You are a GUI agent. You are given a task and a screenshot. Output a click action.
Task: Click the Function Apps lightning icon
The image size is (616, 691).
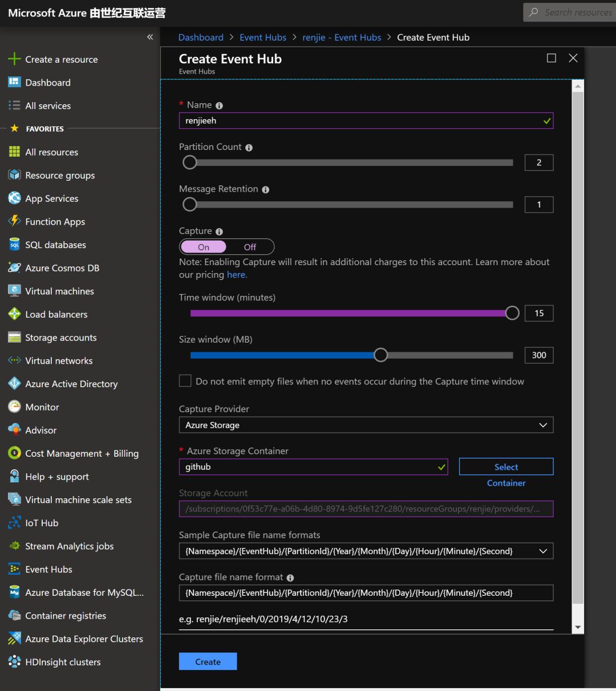point(14,221)
